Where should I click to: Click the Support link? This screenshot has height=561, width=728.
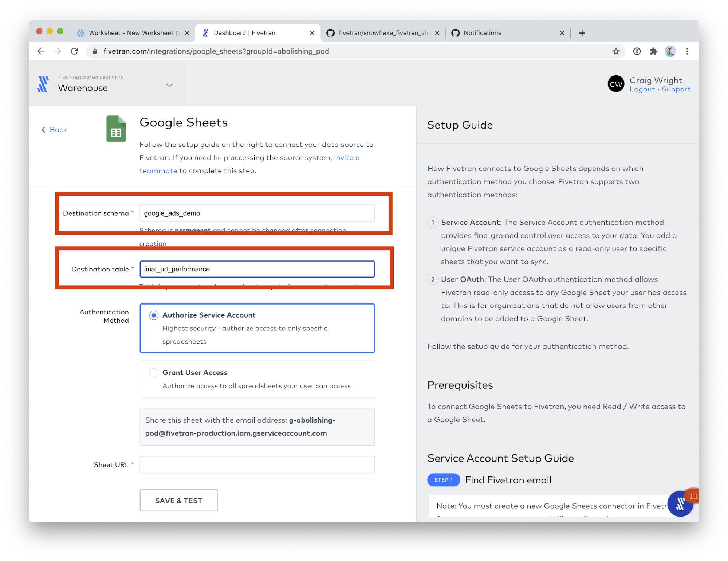click(x=676, y=89)
